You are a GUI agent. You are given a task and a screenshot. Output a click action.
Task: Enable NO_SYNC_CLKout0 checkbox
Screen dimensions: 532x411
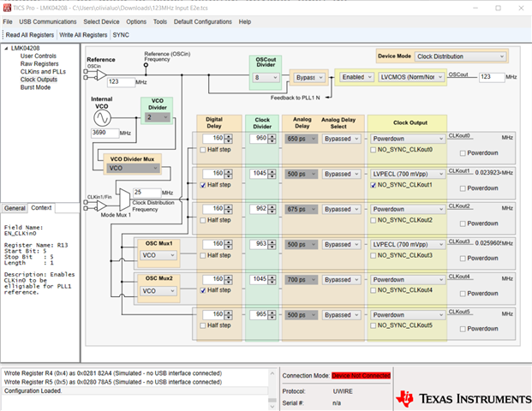(x=374, y=150)
